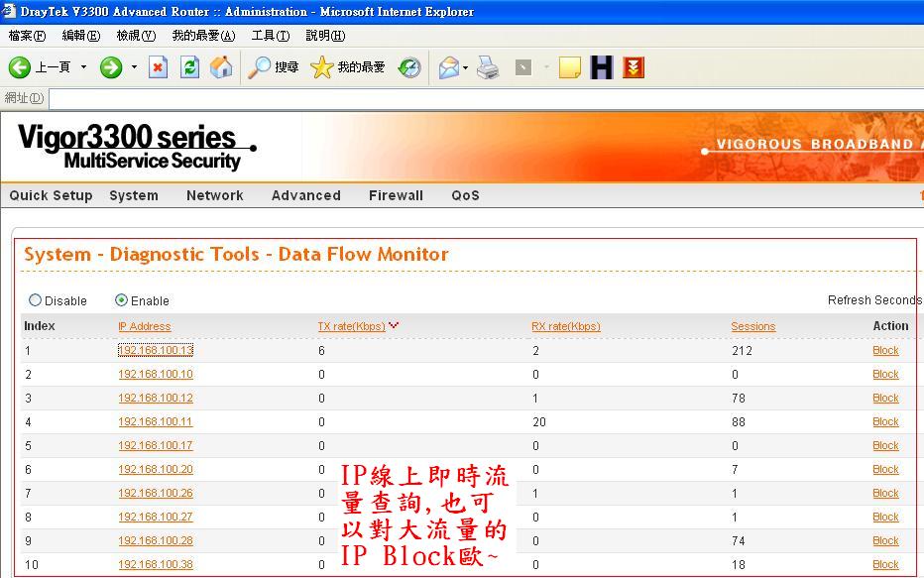924x578 pixels.
Task: Expand the Back button history dropdown arrow
Action: [x=83, y=67]
